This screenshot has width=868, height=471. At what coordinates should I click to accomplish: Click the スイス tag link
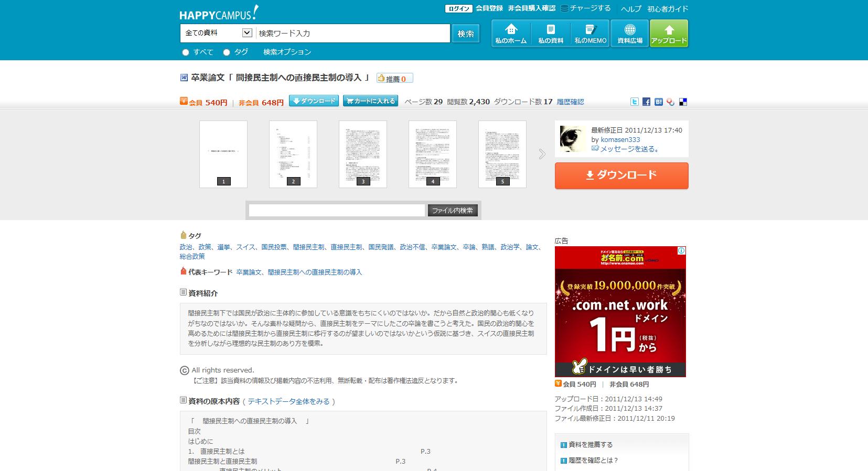[245, 247]
